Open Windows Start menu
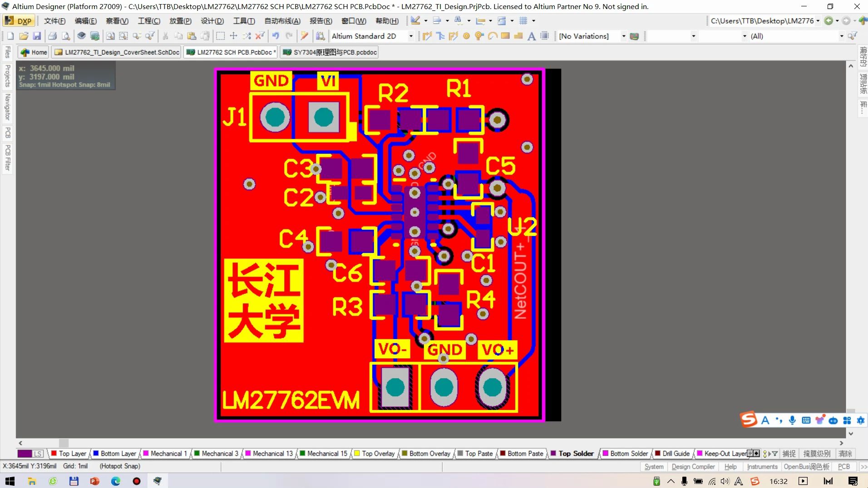868x488 pixels. pyautogui.click(x=10, y=481)
